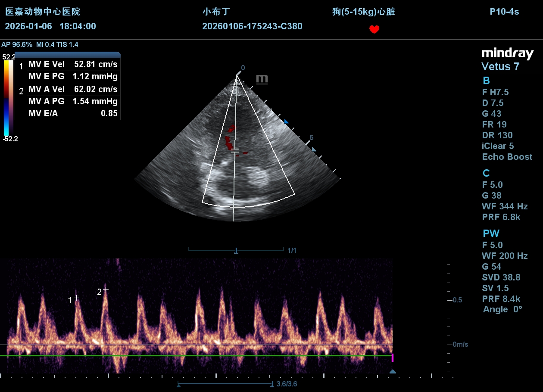
Task: Select caliper marker 1 on spectrum
Action: (76, 298)
